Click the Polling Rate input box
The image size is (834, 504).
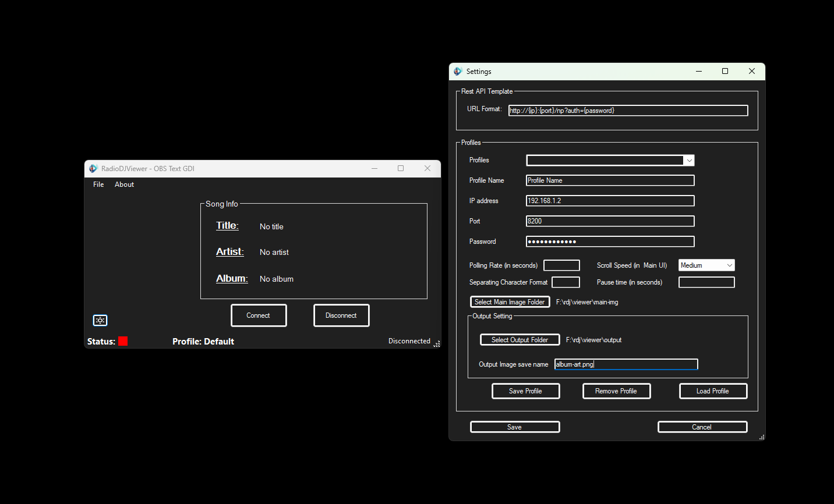click(x=561, y=265)
